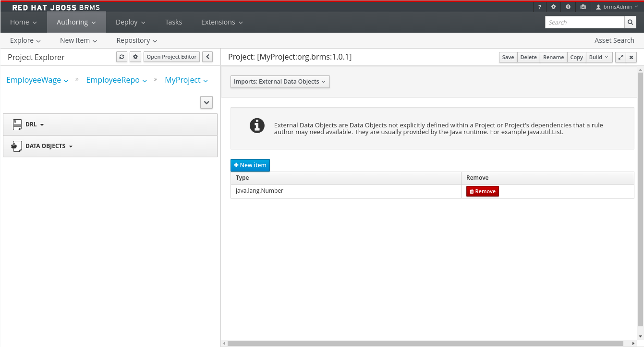
Task: Open the Extensions menu
Action: [222, 22]
